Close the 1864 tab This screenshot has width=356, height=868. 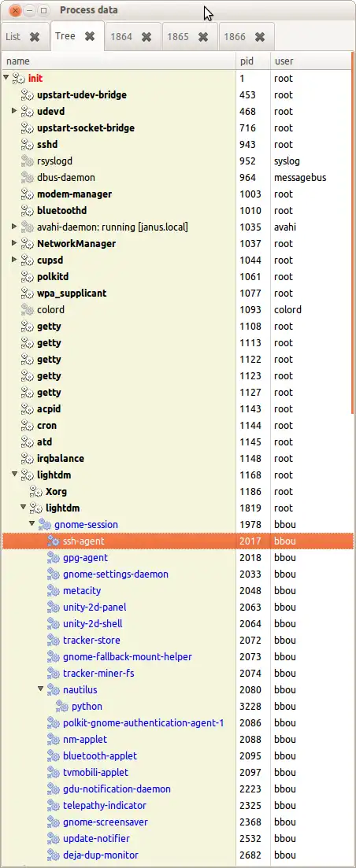click(146, 37)
